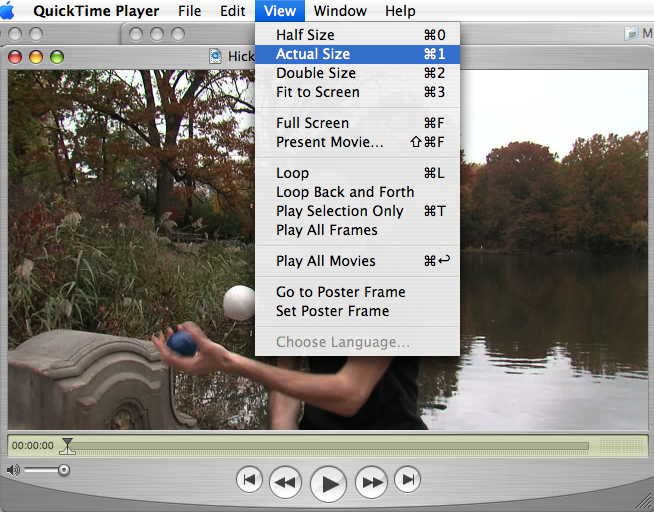Toggle Play Selection Only
654x512 pixels.
pos(357,211)
